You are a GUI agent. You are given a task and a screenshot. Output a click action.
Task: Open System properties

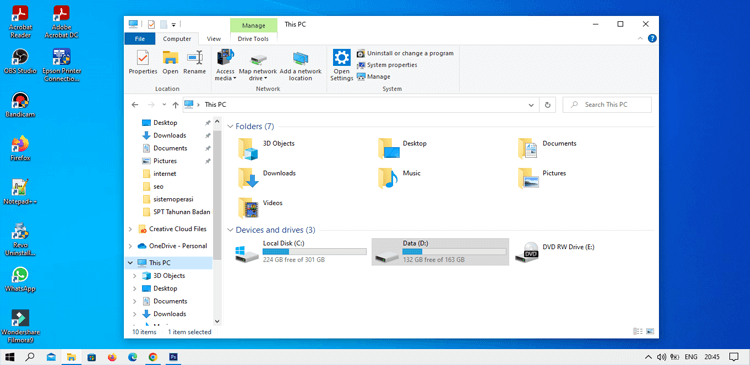387,65
